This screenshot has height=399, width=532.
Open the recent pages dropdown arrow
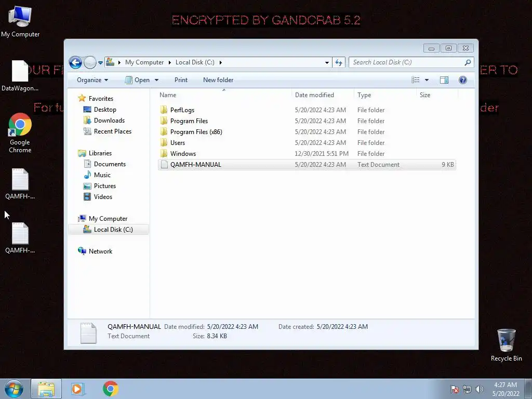pyautogui.click(x=100, y=63)
